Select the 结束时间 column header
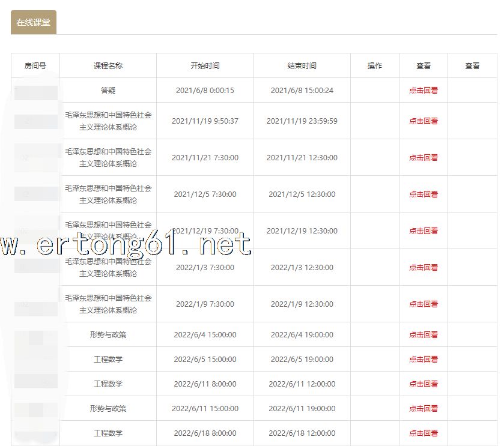The width and height of the screenshot is (504, 446). (x=302, y=66)
